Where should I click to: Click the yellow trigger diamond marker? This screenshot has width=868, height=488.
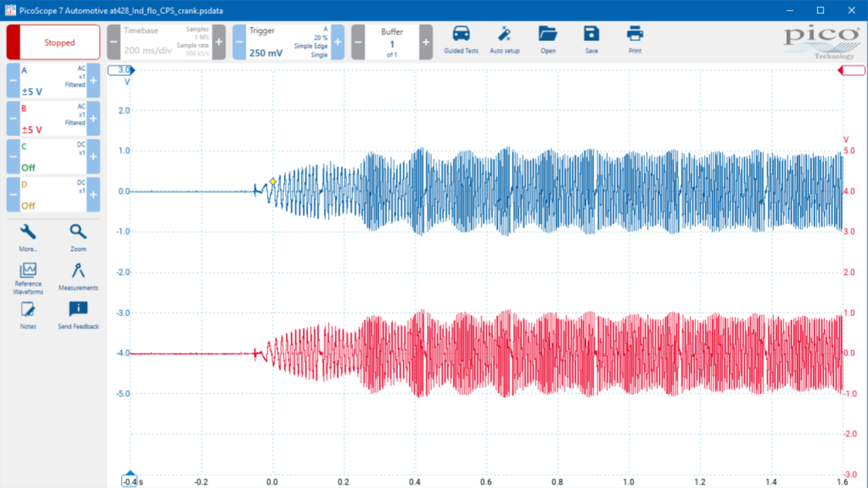click(x=273, y=181)
